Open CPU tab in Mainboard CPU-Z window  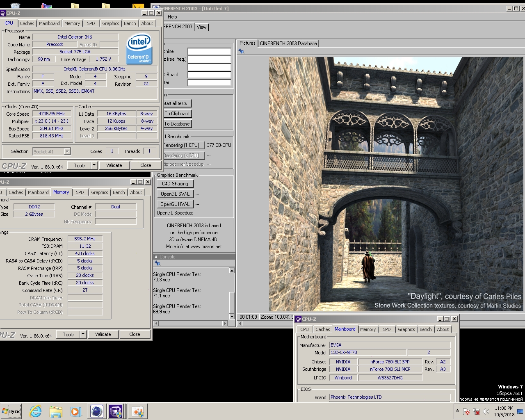coord(304,329)
